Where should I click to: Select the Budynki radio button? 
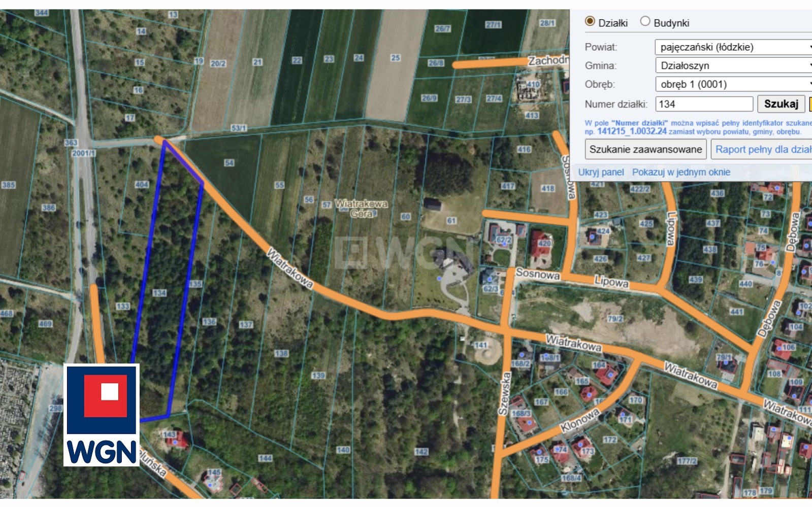[x=645, y=22]
